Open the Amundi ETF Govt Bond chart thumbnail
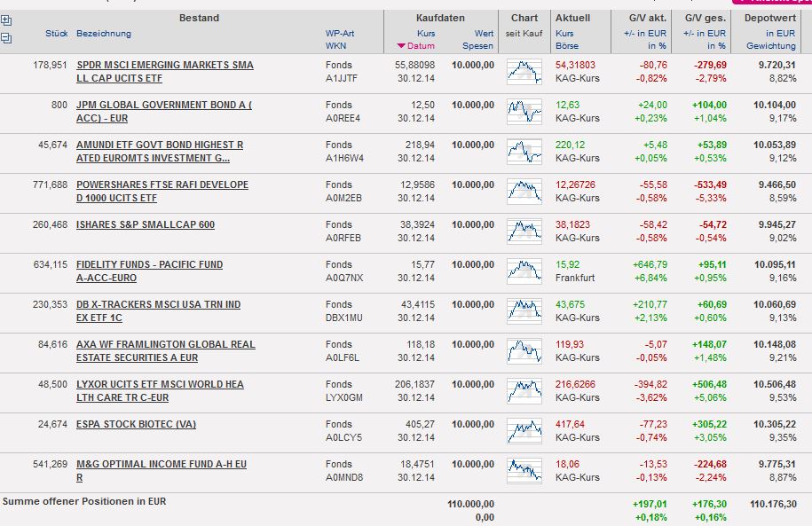This screenshot has width=812, height=526. pyautogui.click(x=524, y=151)
